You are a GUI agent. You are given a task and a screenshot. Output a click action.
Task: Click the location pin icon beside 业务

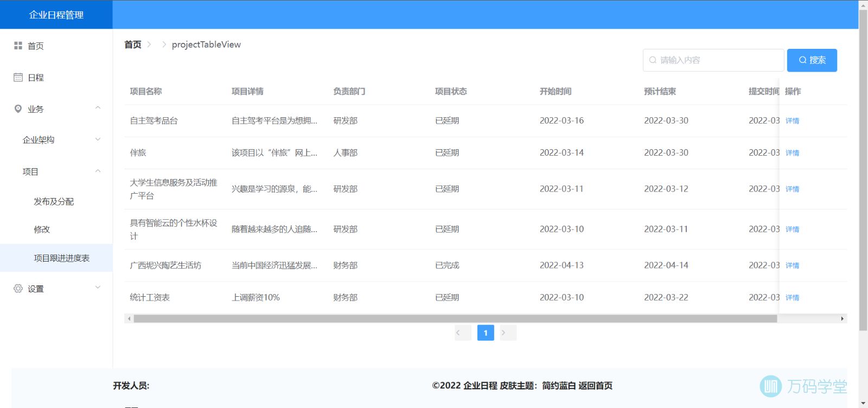point(18,109)
